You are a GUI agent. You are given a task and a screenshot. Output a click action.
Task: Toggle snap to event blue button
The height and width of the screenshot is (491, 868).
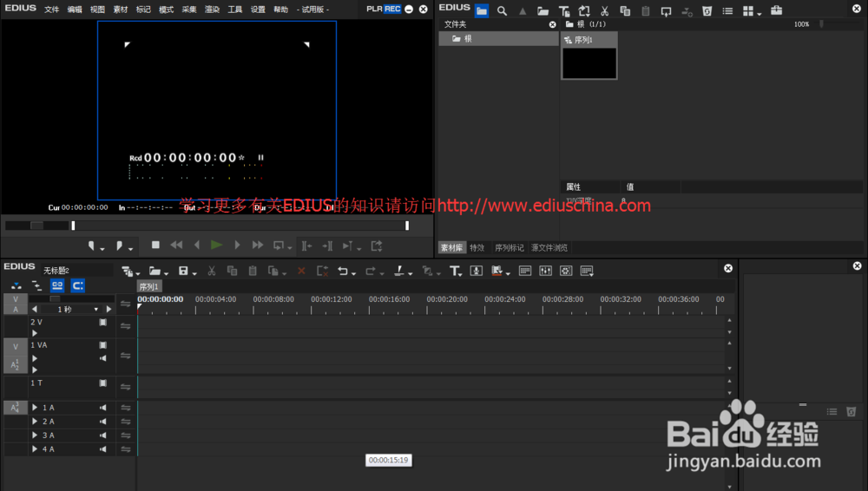click(x=77, y=285)
